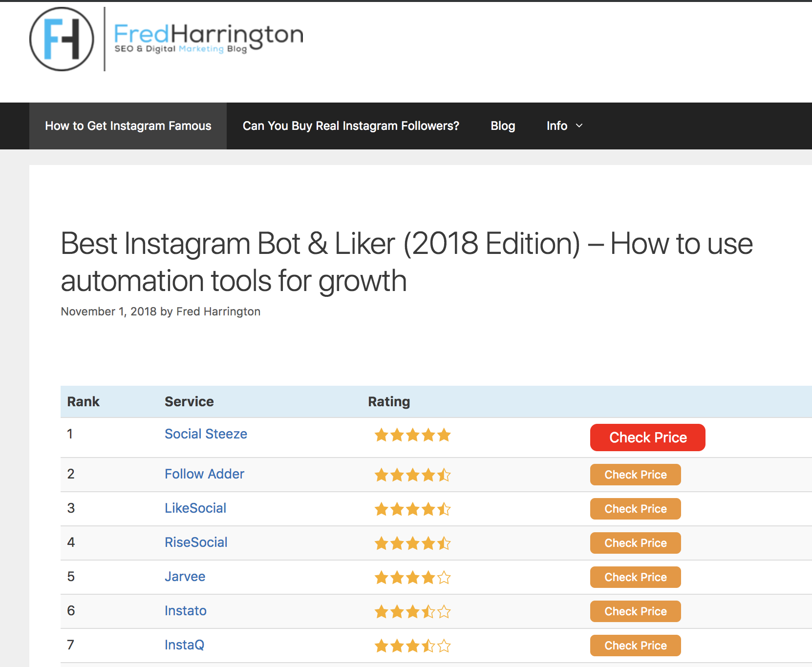Open How to Get Instagram Famous menu
The image size is (812, 667).
pos(128,126)
